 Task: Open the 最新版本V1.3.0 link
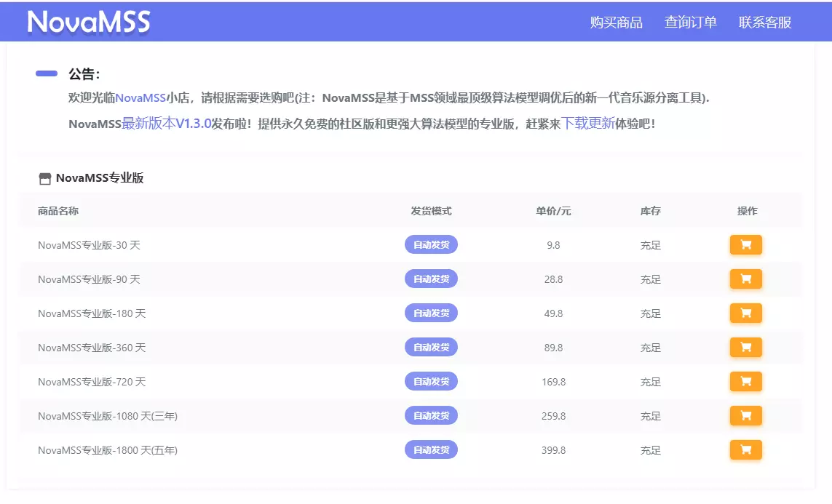click(166, 124)
